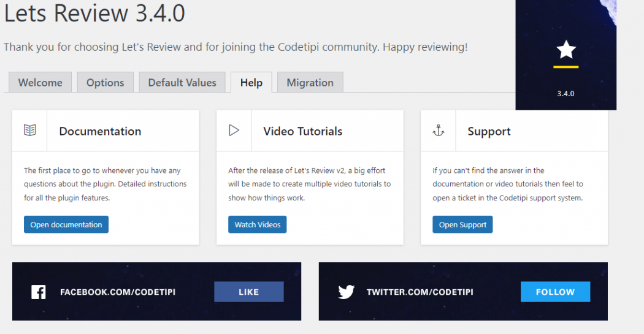
Task: Go to the Default Values tab
Action: click(x=182, y=83)
